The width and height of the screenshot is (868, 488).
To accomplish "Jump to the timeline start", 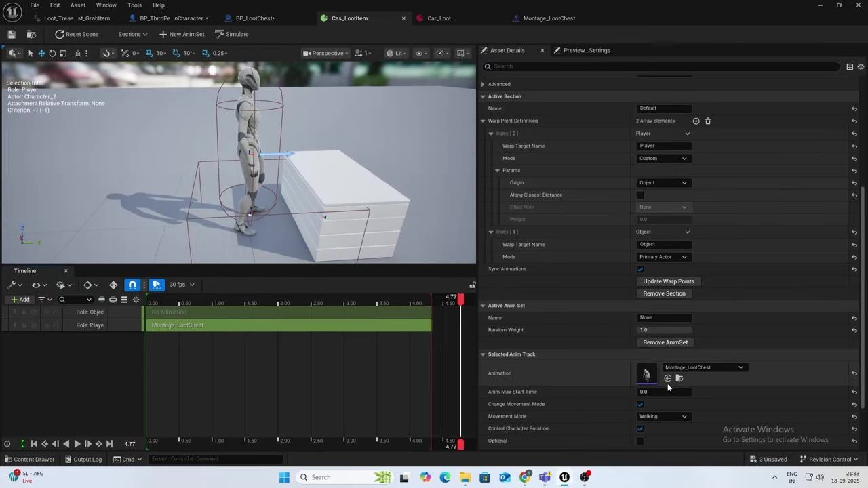I will [x=34, y=444].
